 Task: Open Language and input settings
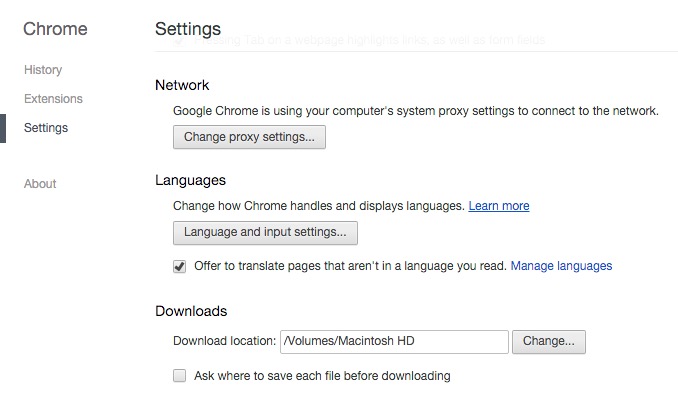tap(265, 233)
